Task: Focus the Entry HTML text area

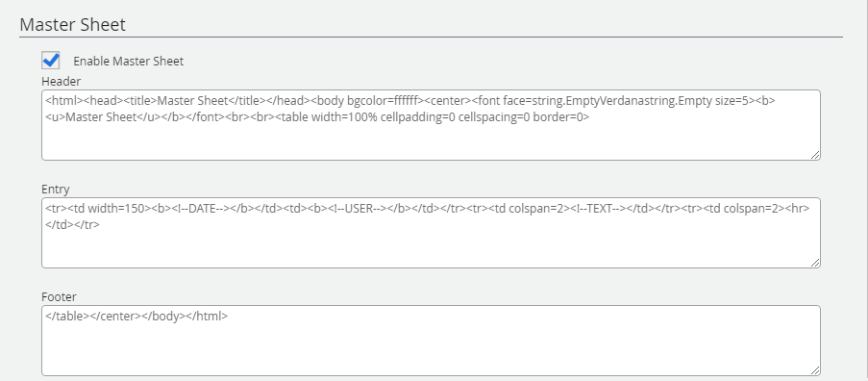Action: pyautogui.click(x=431, y=233)
